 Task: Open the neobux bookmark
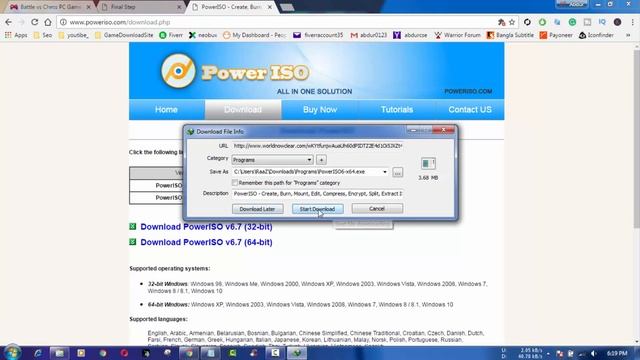tap(203, 35)
